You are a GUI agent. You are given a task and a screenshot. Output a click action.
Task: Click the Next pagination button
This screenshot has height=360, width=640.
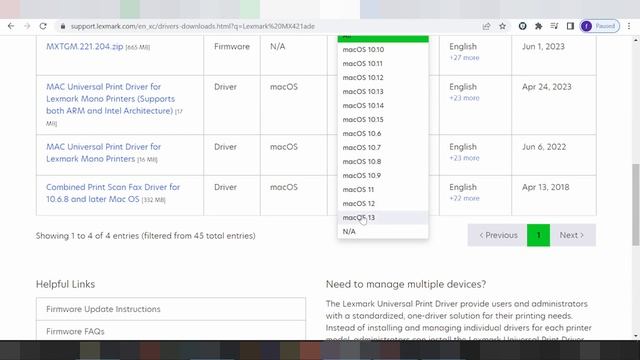tap(573, 235)
